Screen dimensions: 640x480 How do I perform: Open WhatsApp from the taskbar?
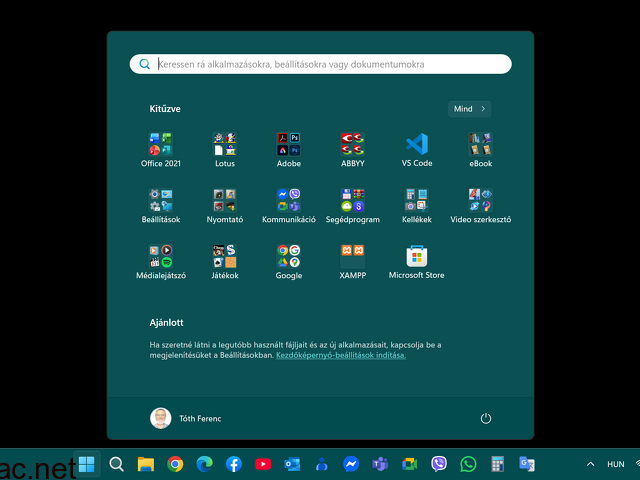468,464
